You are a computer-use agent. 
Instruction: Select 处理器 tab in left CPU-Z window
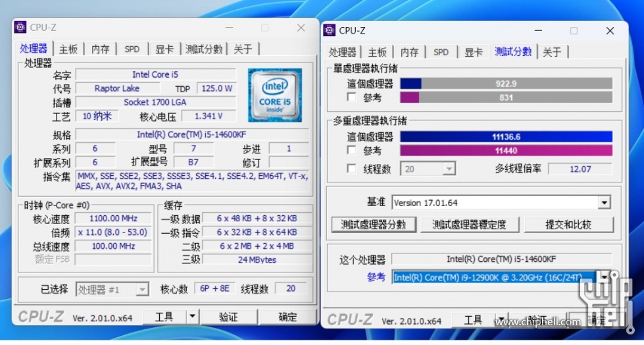pyautogui.click(x=34, y=48)
